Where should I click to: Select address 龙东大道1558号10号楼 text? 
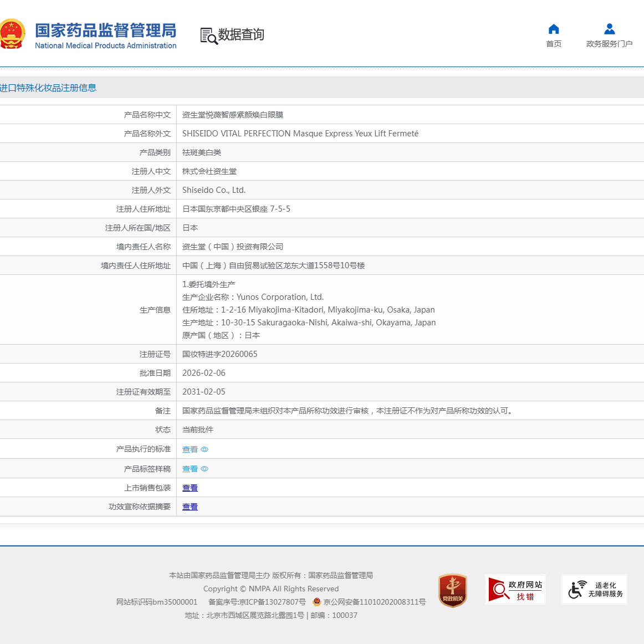[x=324, y=265]
